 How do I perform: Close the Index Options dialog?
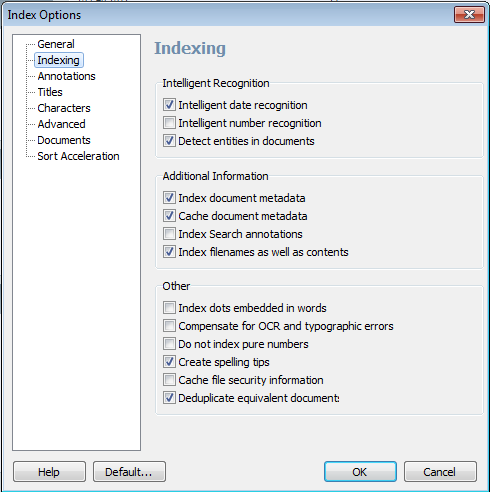469,15
